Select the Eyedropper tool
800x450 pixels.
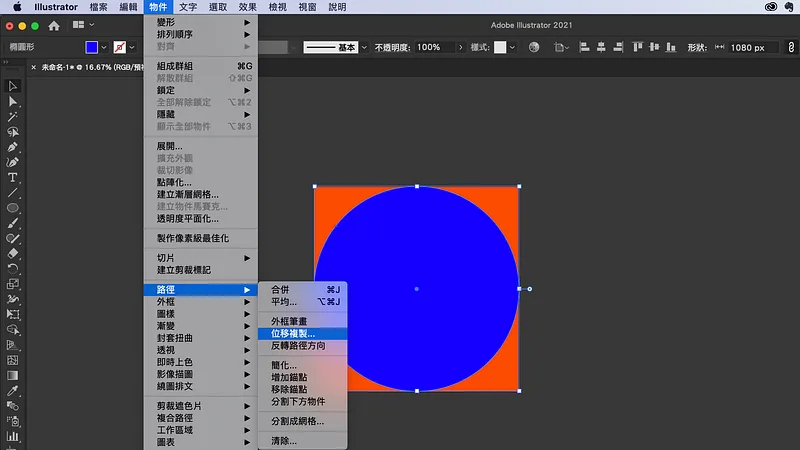13,391
